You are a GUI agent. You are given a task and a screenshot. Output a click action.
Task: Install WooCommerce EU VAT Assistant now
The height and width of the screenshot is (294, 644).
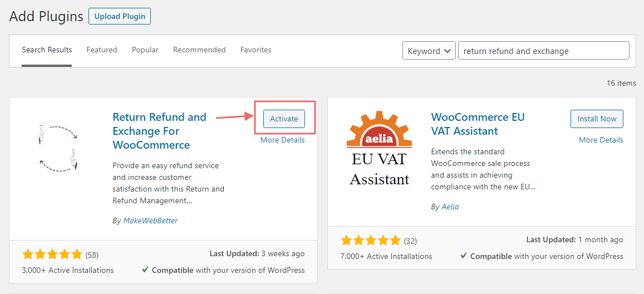pos(597,119)
